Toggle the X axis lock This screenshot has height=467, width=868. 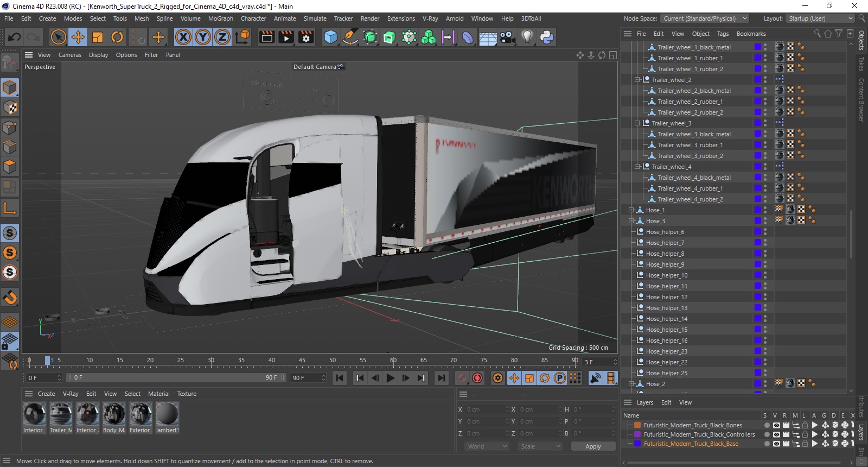point(183,37)
